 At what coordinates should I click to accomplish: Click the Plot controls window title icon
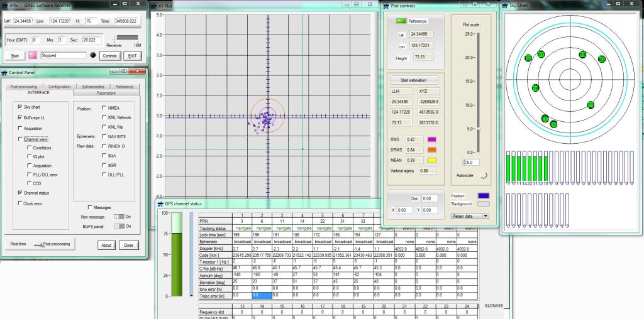tap(386, 6)
